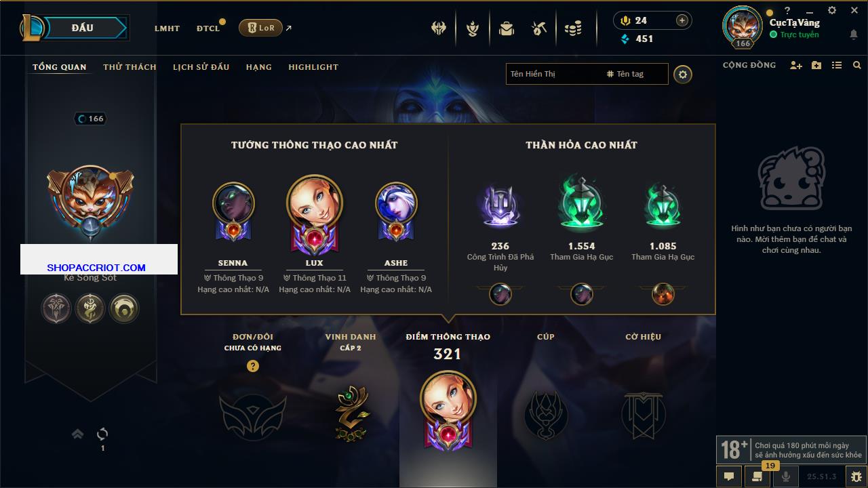Open the Clash wings icon

pyautogui.click(x=439, y=28)
